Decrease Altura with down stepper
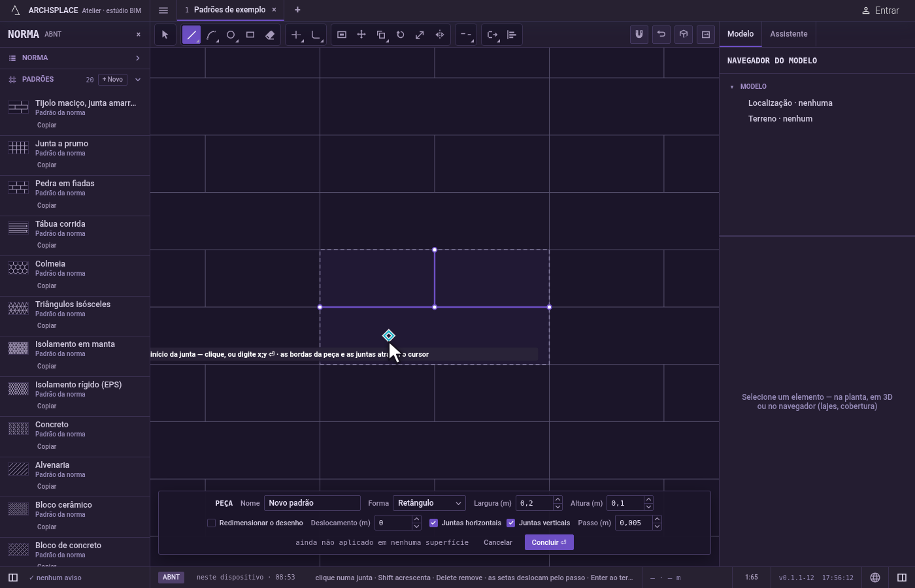 click(x=648, y=507)
